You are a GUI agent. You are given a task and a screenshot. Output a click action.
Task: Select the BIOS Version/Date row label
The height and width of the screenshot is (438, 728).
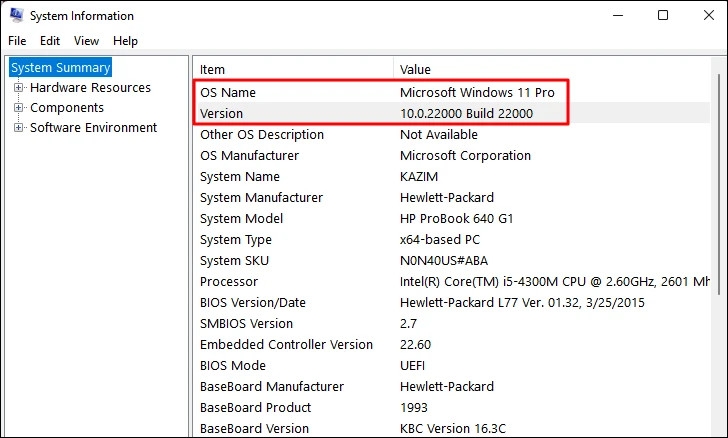(x=253, y=302)
